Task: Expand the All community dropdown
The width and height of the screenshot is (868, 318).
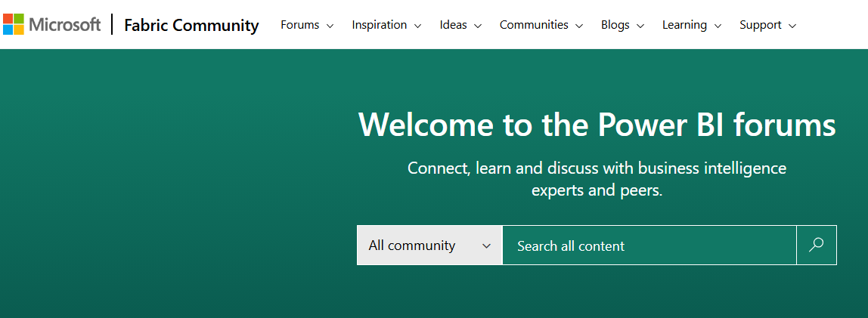Action: point(429,245)
